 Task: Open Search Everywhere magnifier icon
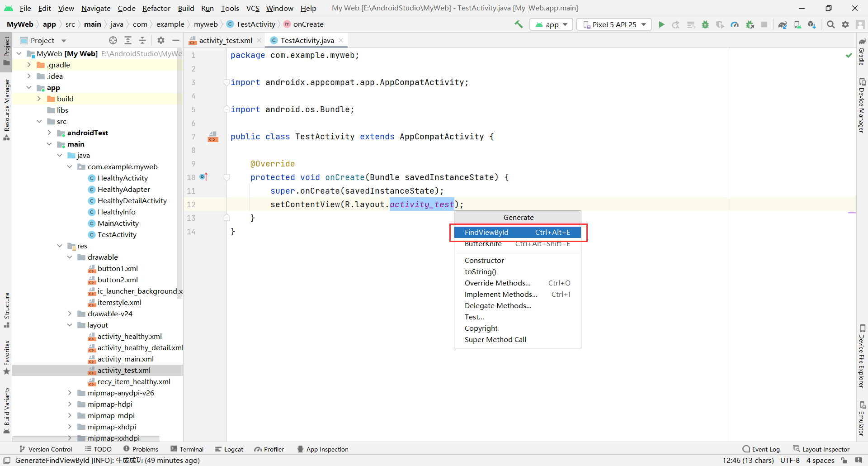(831, 24)
